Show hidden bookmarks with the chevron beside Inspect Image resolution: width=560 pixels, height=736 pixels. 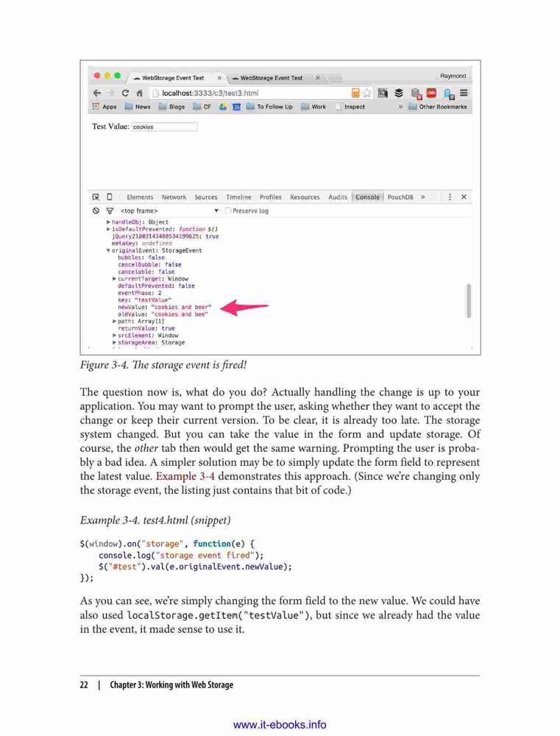tap(400, 107)
